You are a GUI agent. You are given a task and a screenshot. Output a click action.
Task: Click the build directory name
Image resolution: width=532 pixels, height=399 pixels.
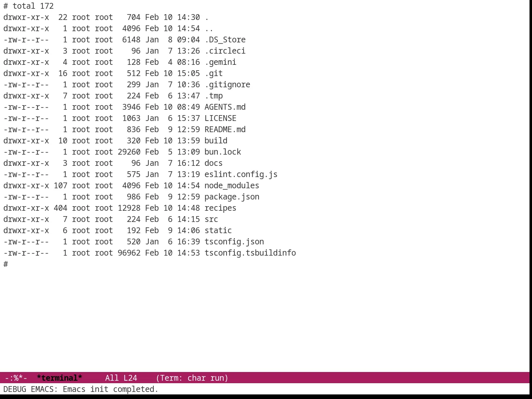click(x=216, y=140)
